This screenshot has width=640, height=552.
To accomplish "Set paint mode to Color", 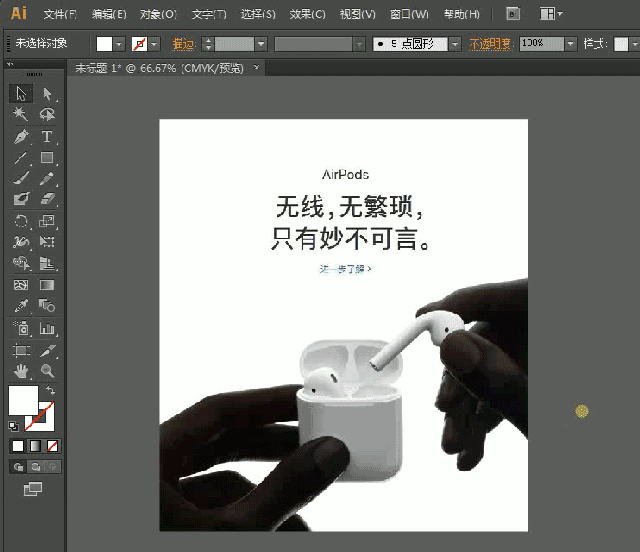I will [18, 446].
